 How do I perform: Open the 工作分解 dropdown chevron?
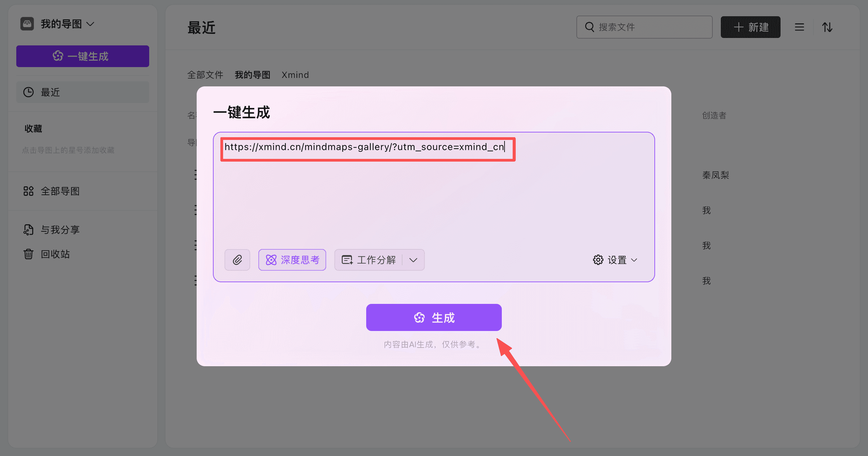point(413,260)
